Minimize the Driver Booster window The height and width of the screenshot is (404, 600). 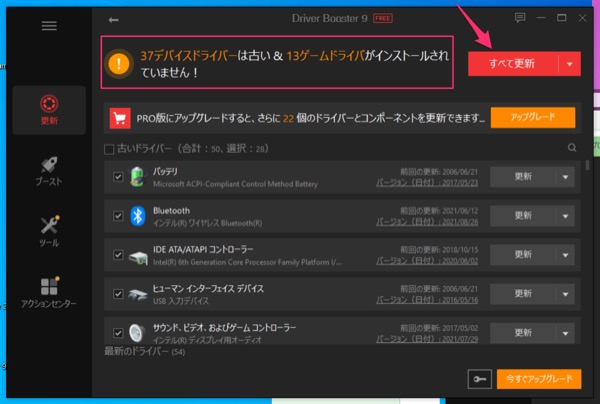click(541, 18)
